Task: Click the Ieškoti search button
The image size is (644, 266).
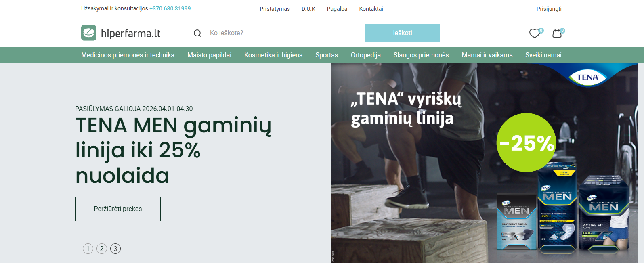Action: click(x=403, y=33)
